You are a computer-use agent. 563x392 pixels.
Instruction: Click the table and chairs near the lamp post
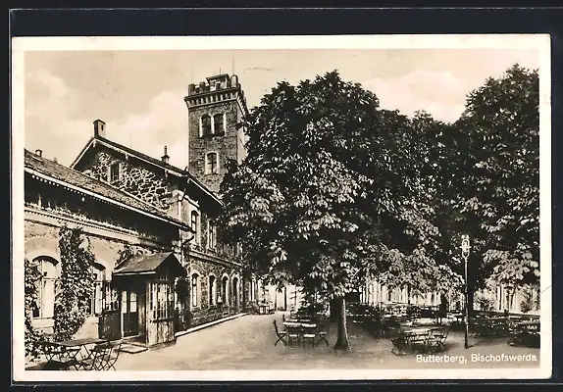[419, 340]
